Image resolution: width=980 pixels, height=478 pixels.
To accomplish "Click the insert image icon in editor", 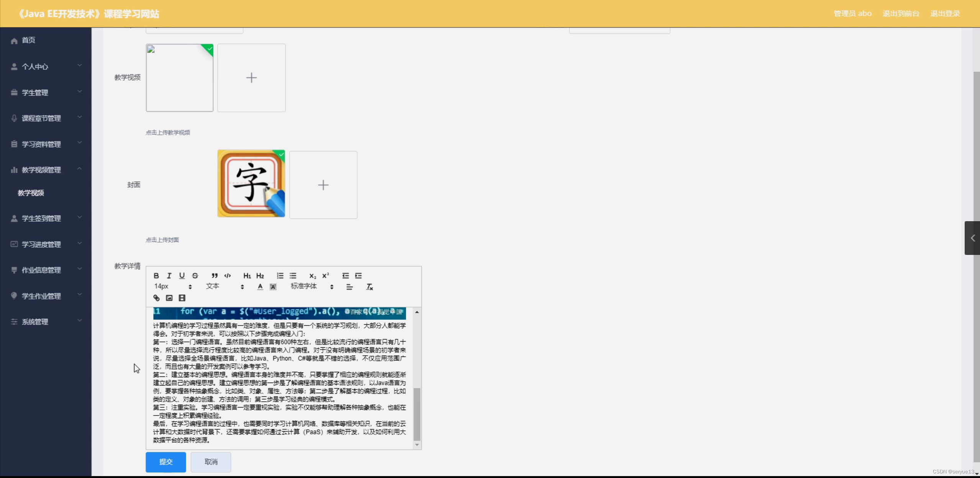I will pos(169,298).
